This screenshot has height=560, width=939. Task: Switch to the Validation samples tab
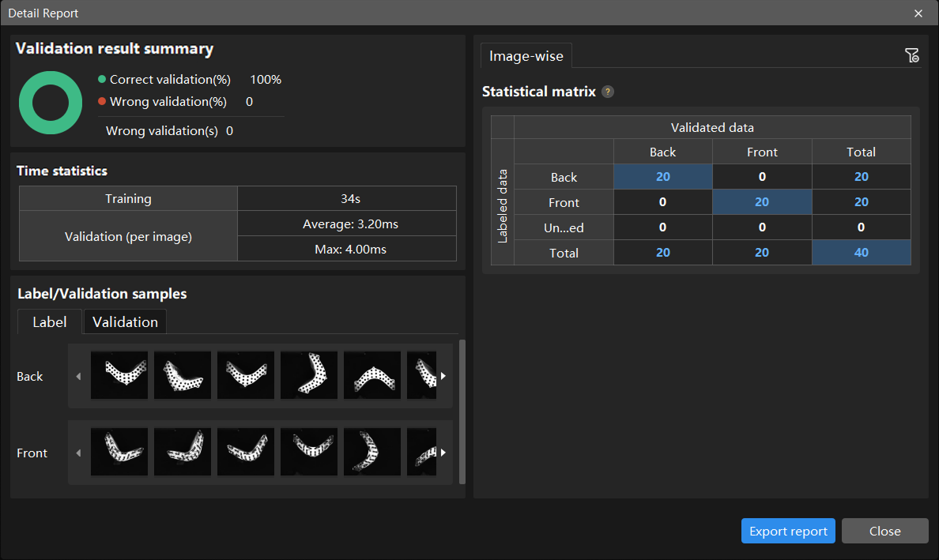pos(125,322)
